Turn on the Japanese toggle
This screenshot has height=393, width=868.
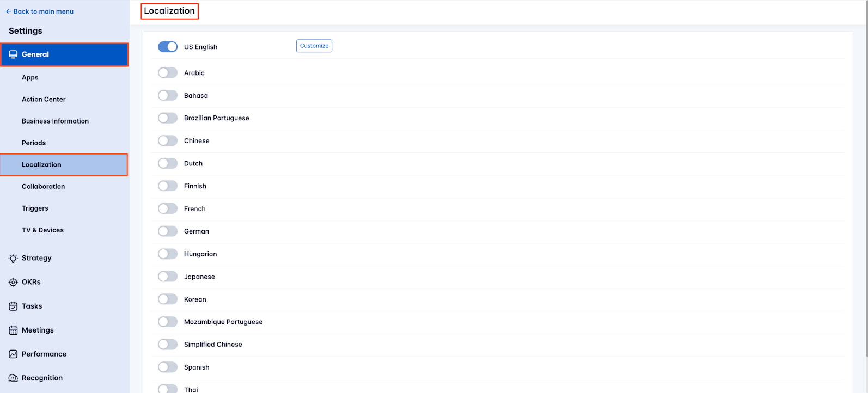click(x=168, y=277)
